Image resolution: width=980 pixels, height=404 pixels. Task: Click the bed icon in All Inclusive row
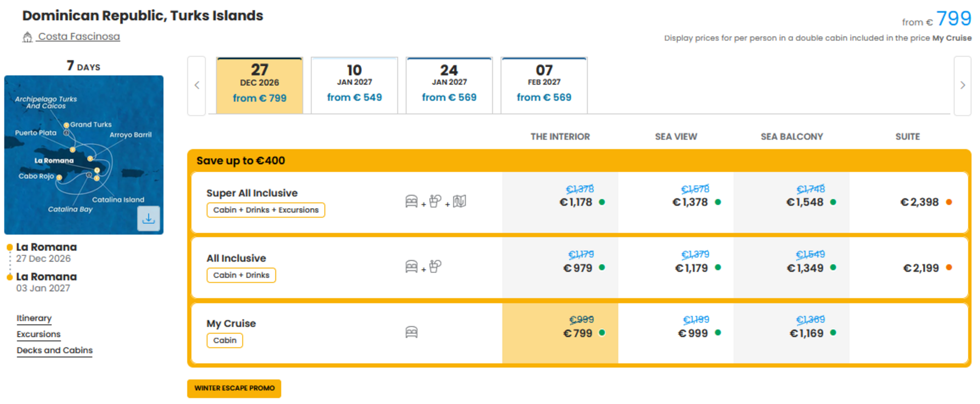(412, 267)
